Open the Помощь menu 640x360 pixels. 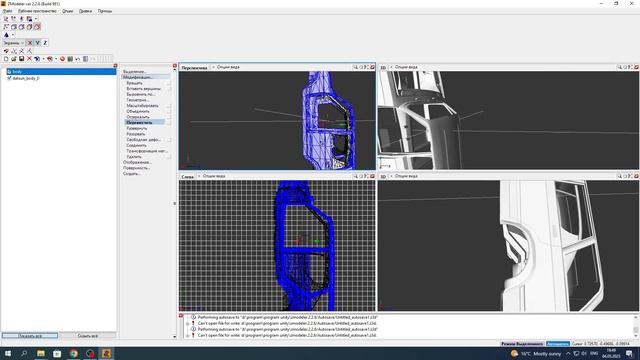click(105, 11)
